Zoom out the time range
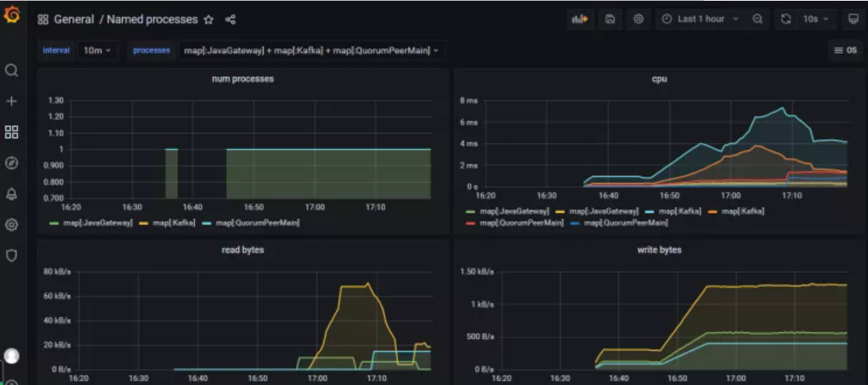Image resolution: width=868 pixels, height=385 pixels. click(758, 19)
